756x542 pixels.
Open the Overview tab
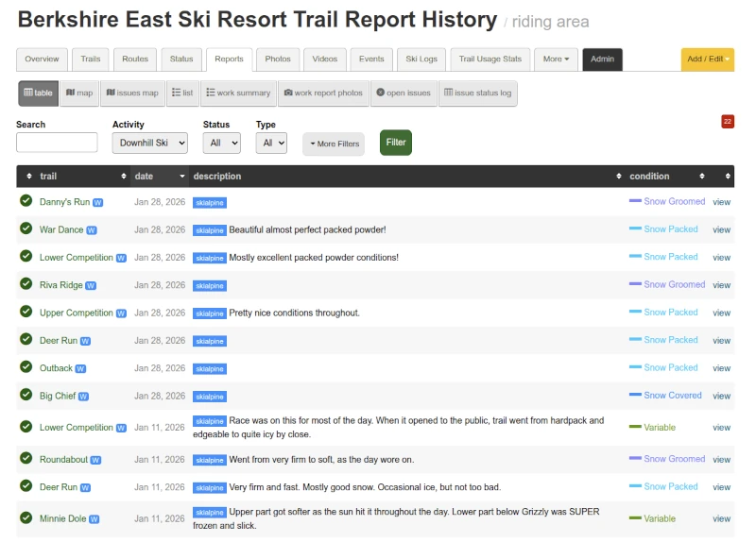[42, 59]
